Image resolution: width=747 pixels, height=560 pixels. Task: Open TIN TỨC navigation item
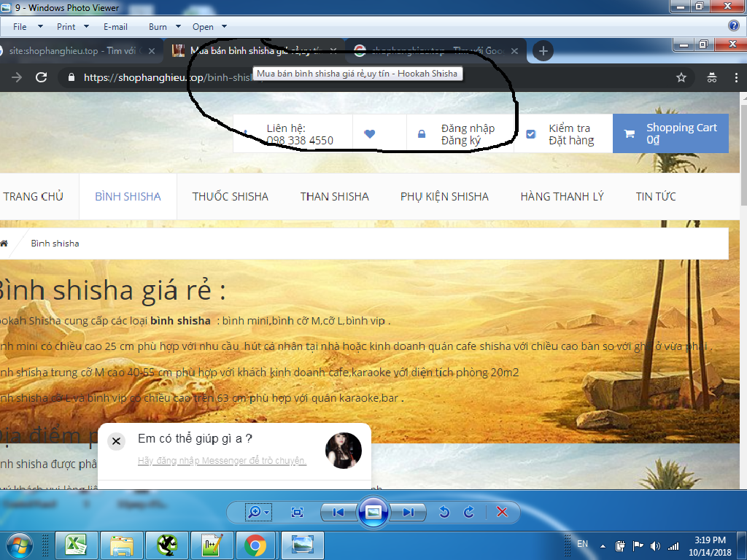point(656,197)
